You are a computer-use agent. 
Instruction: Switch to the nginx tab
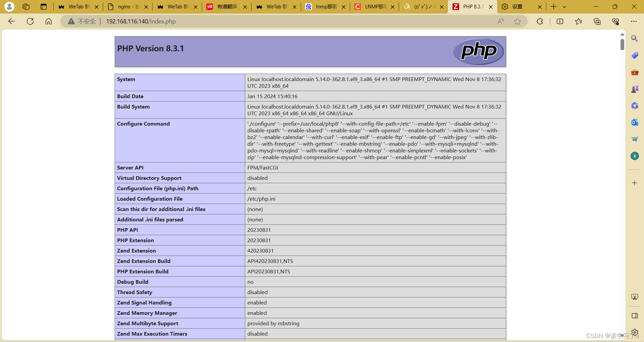pyautogui.click(x=127, y=7)
